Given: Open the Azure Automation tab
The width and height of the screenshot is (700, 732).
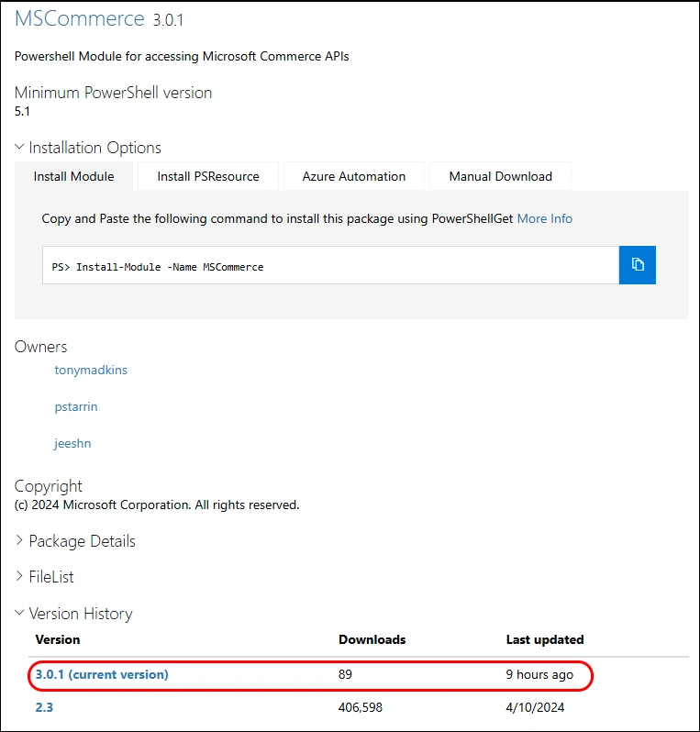Looking at the screenshot, I should tap(354, 176).
